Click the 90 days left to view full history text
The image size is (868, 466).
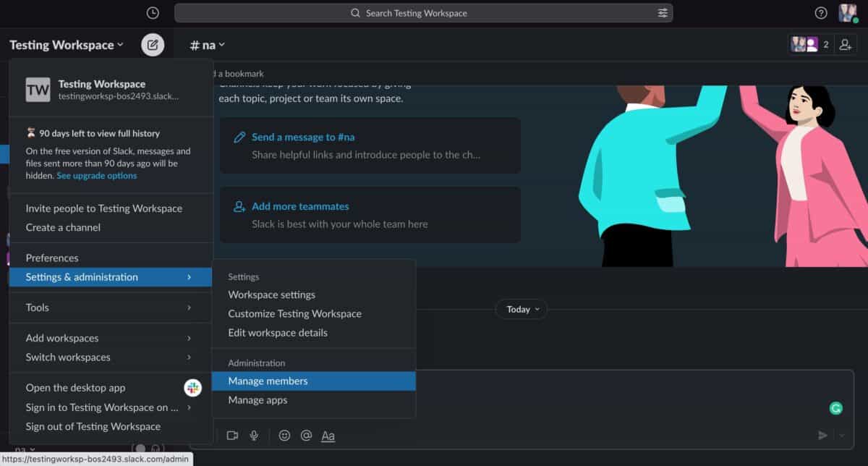pyautogui.click(x=100, y=134)
